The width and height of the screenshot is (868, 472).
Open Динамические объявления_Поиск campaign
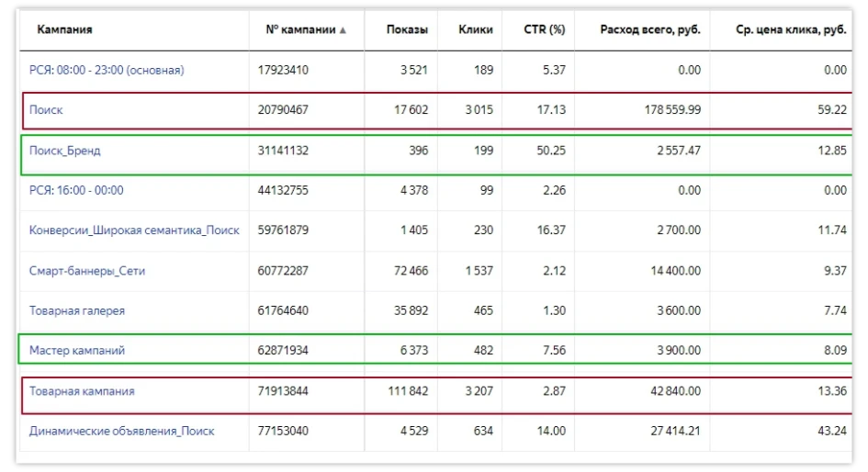click(122, 431)
